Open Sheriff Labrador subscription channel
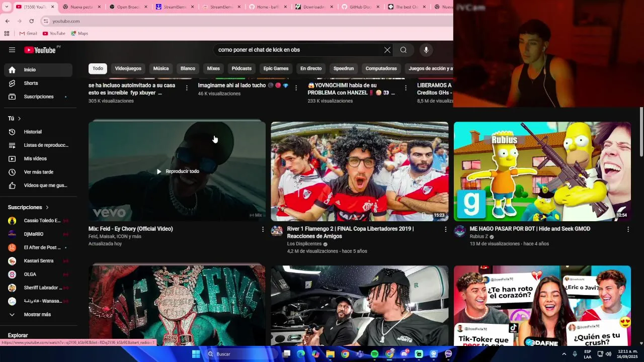644x362 pixels. tap(38, 288)
